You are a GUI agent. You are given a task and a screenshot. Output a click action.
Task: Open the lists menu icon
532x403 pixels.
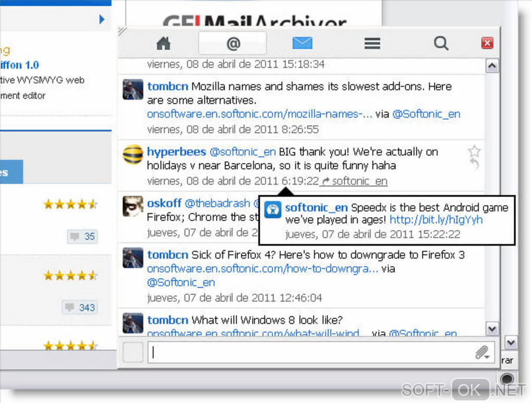pyautogui.click(x=372, y=43)
